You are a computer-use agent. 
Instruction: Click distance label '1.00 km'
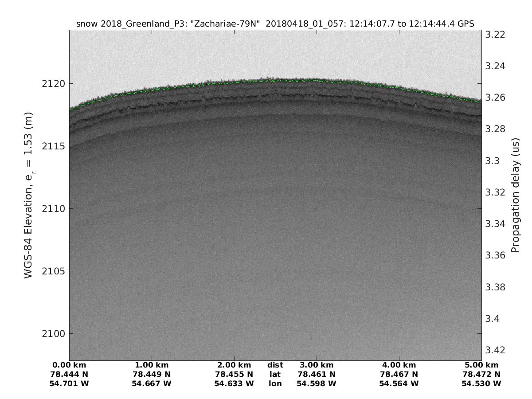pos(152,365)
